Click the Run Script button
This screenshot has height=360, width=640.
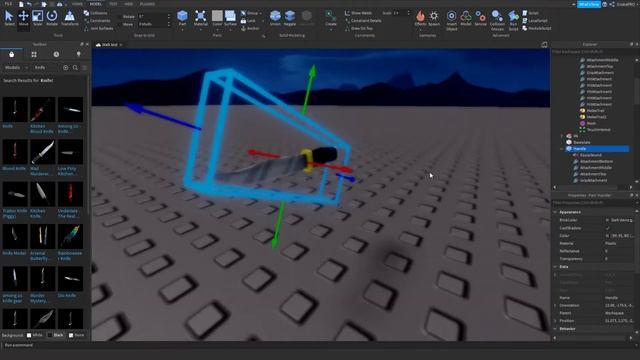(513, 20)
